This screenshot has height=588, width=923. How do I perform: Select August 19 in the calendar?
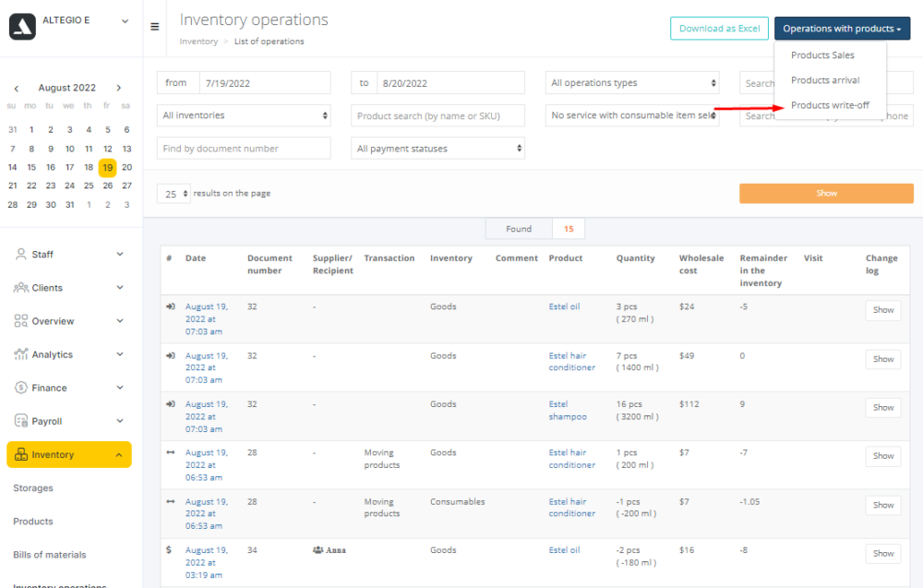point(108,168)
